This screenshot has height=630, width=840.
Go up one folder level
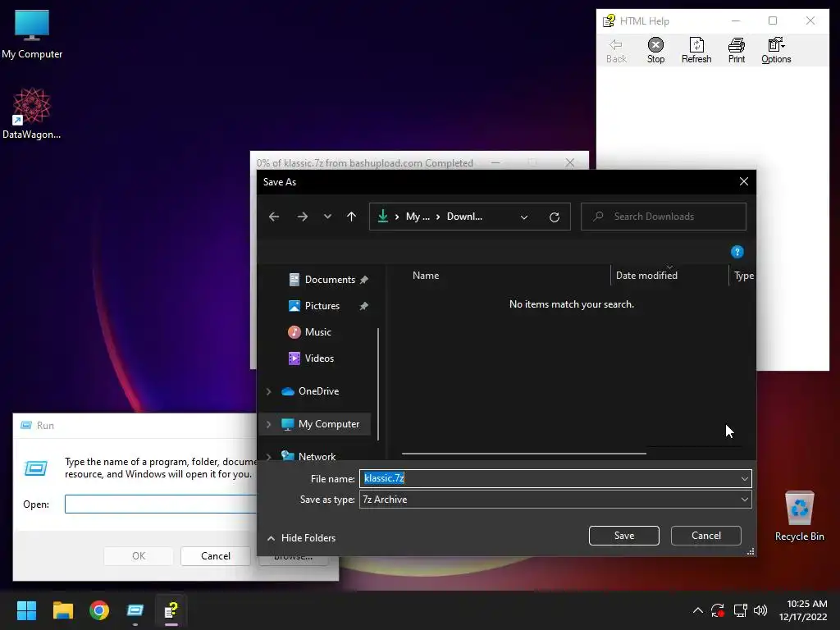tap(351, 217)
